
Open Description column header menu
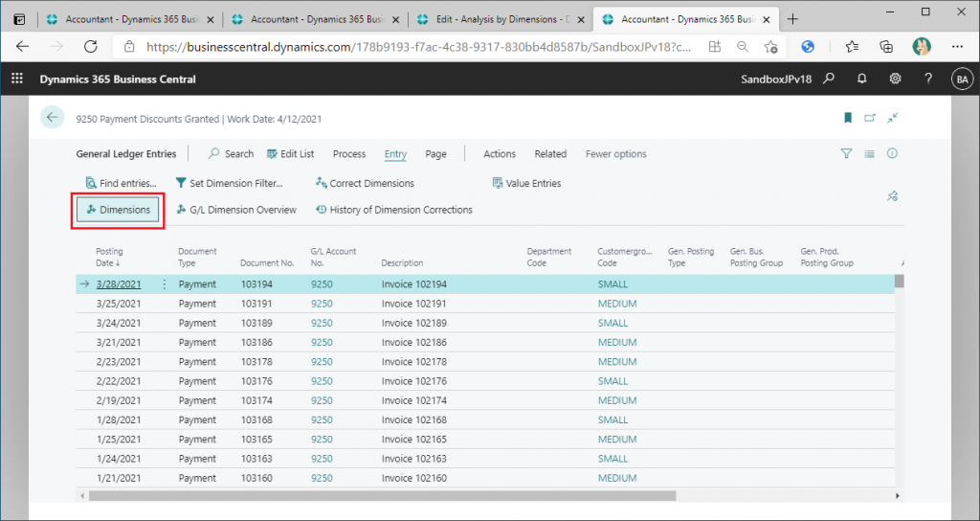402,263
